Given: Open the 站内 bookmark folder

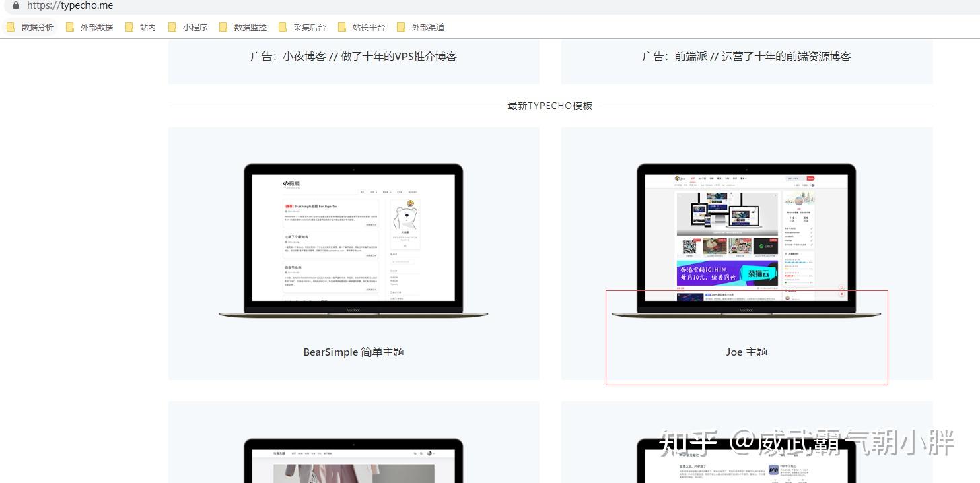Looking at the screenshot, I should click(x=141, y=27).
